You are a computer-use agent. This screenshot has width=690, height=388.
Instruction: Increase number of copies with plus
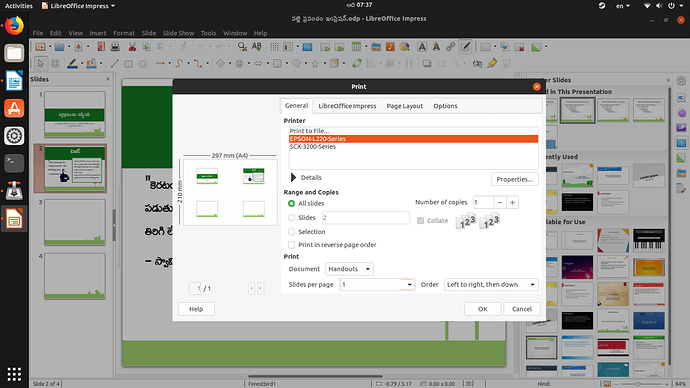[512, 202]
